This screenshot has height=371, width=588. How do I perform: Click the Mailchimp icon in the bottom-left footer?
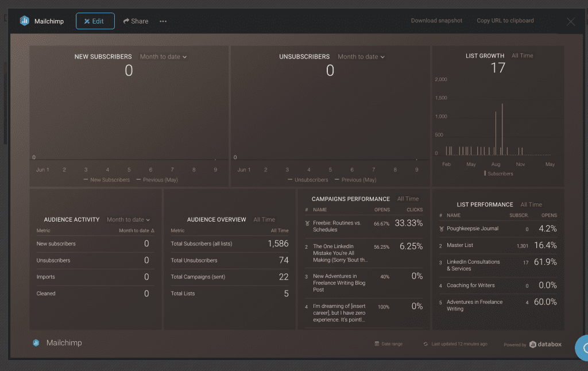point(36,343)
